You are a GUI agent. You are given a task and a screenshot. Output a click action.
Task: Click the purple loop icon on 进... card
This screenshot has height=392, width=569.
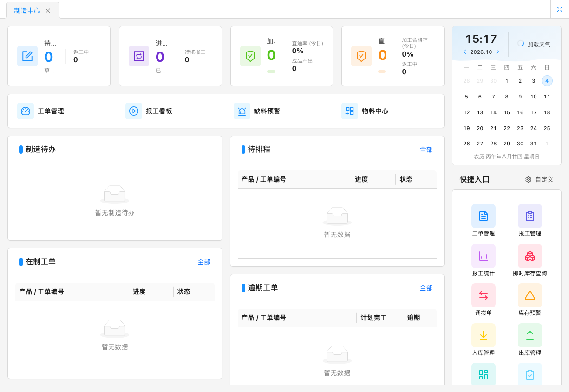click(x=139, y=56)
